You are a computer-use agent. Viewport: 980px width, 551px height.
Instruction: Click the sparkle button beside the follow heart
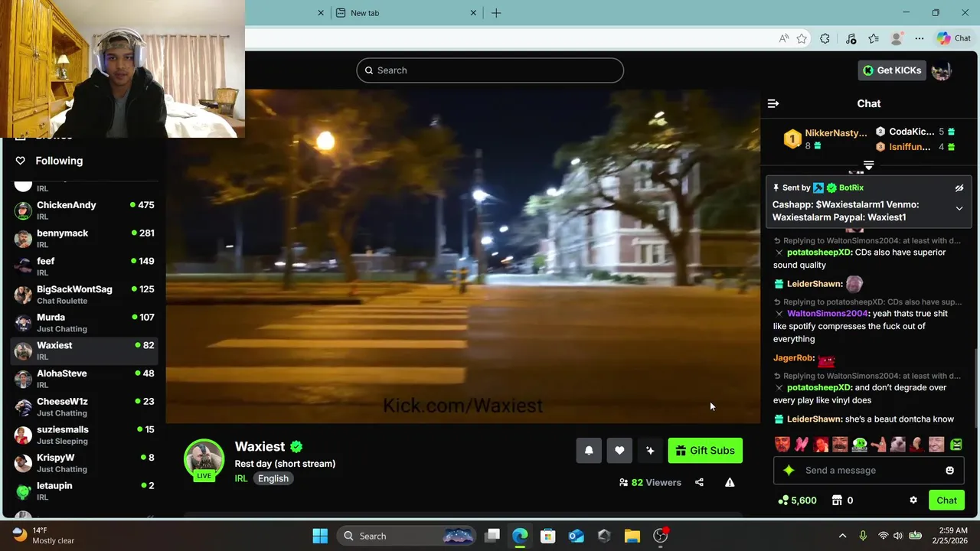[650, 451]
